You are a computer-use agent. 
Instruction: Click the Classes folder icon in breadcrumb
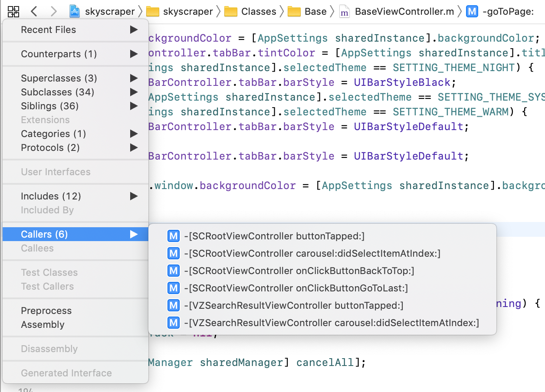[x=230, y=12]
